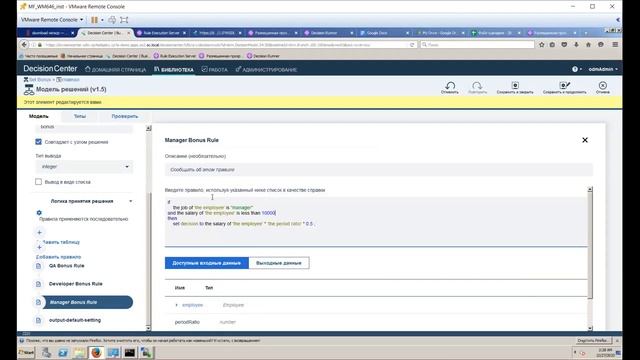Click the 'Добавить правило' link
The height and width of the screenshot is (360, 640).
[x=58, y=257]
